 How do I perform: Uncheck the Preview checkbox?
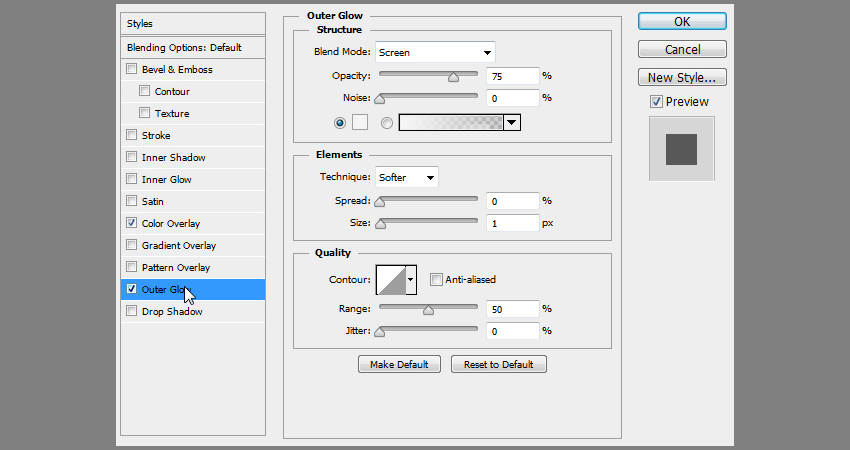[656, 102]
